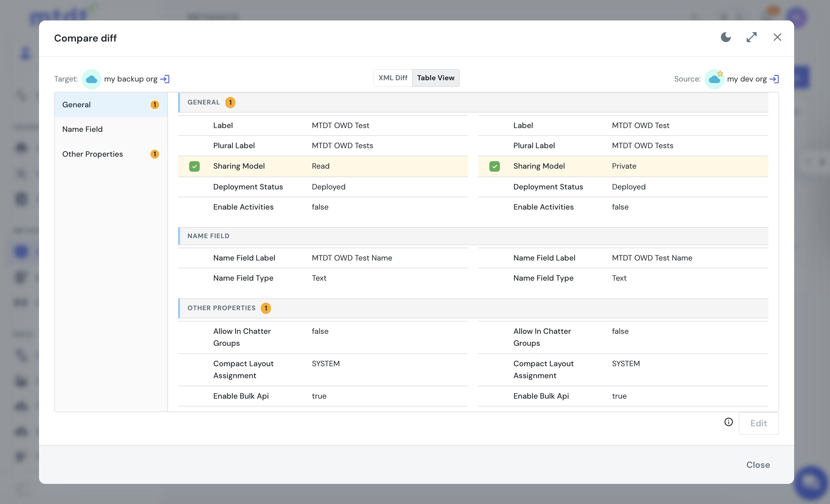
Task: Click the 'my backup org' target name
Action: tap(131, 79)
